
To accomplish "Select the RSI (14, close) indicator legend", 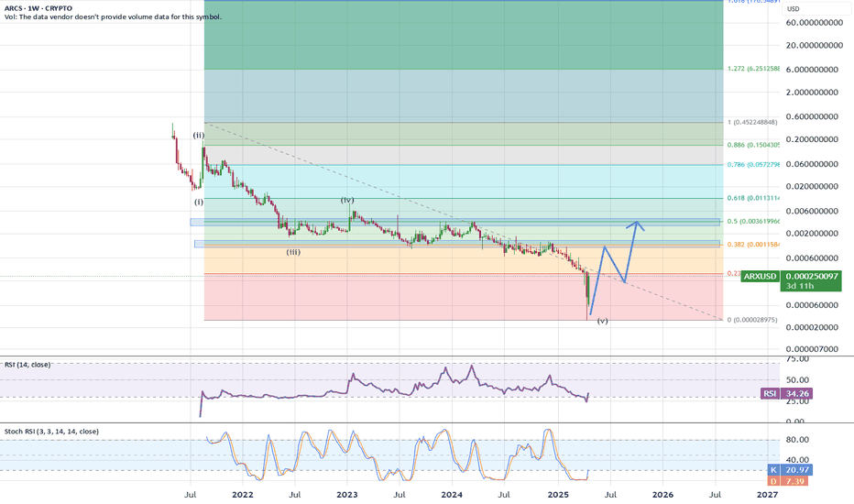I will (27, 365).
